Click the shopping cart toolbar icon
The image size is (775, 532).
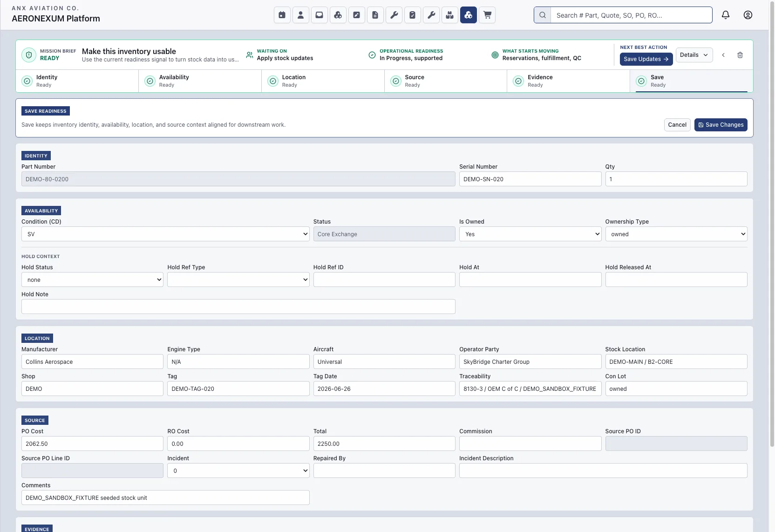click(x=487, y=15)
